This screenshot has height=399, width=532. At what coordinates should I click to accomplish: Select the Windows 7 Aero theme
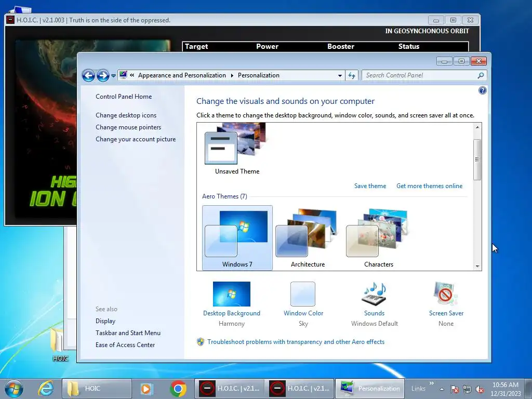click(237, 238)
